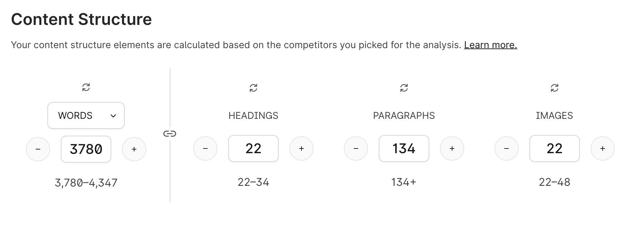Image resolution: width=644 pixels, height=235 pixels.
Task: Open the WORDS metric dropdown
Action: click(x=86, y=115)
